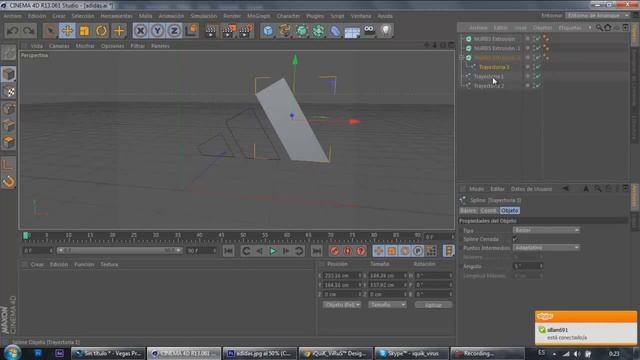Open the Skype taskbar button

coord(411,353)
